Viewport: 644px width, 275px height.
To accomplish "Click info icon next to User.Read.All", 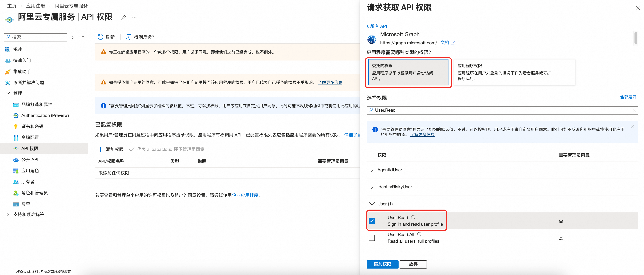I will coord(419,234).
